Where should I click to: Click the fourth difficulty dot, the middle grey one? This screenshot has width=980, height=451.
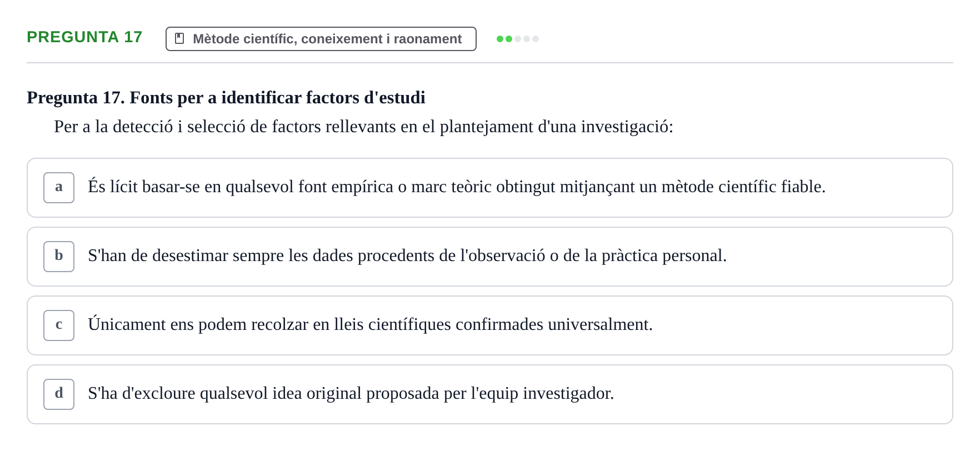pyautogui.click(x=527, y=39)
